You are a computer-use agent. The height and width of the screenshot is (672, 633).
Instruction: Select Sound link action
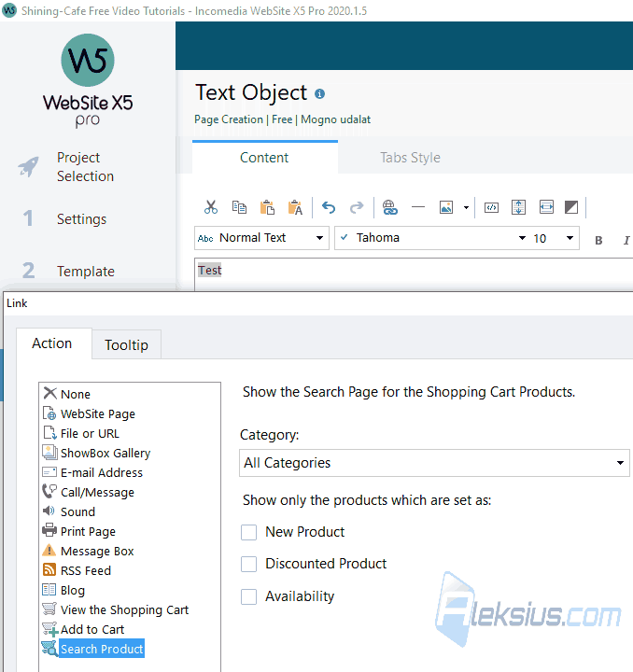[x=68, y=511]
